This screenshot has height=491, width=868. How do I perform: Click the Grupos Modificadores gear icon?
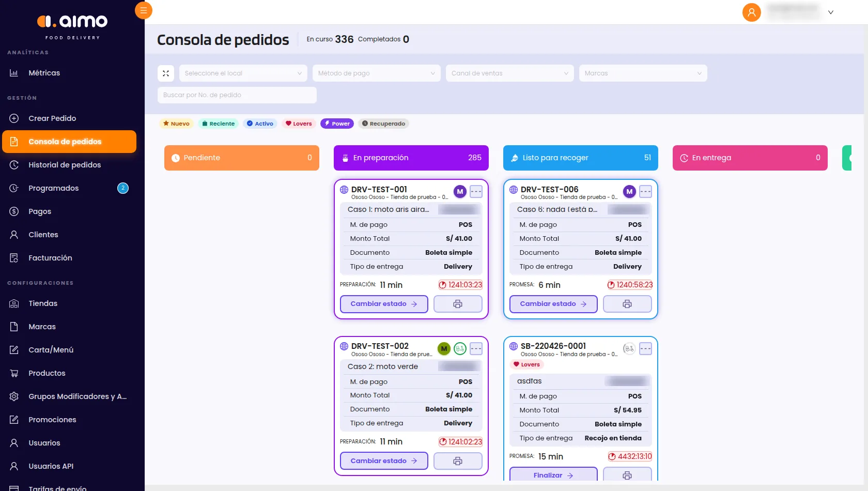14,396
